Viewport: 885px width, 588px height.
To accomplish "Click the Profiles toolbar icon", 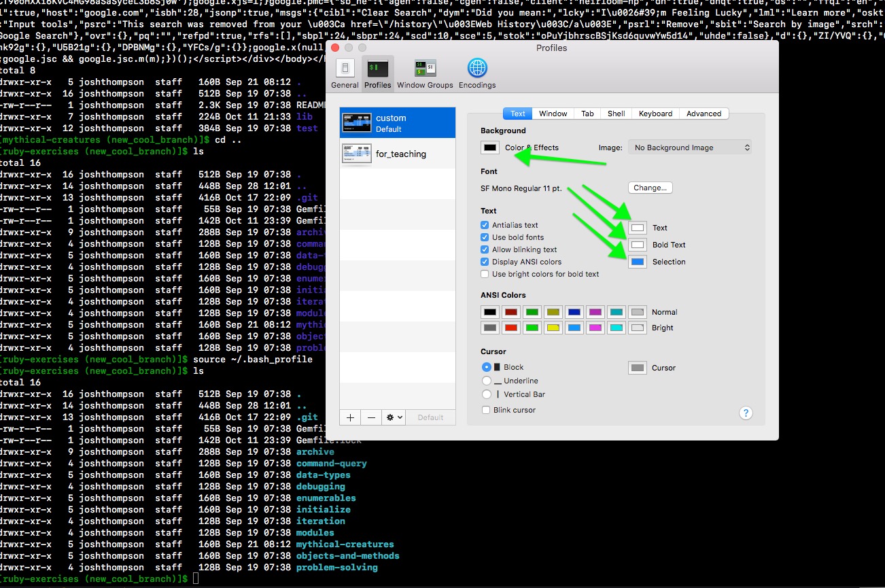I will [x=377, y=73].
